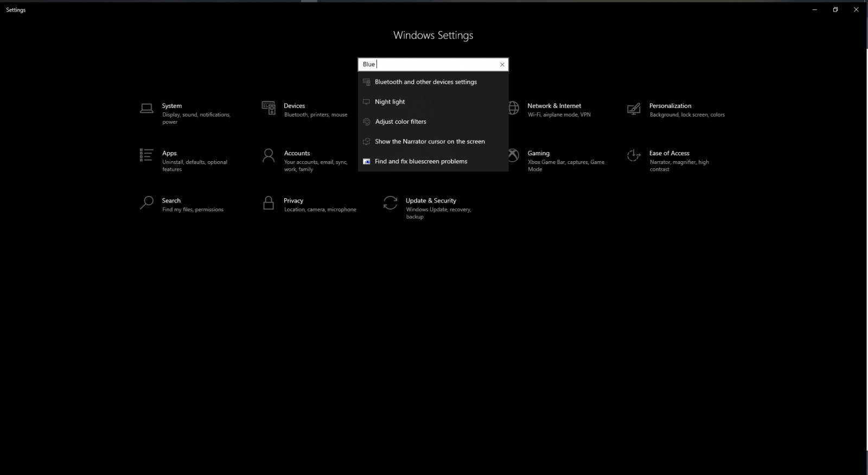Screen dimensions: 868x475
Task: Select Adjust color filters suggestion
Action: coord(433,122)
